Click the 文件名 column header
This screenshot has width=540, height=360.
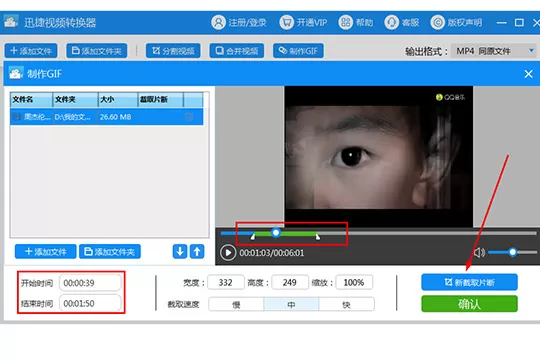pos(31,100)
